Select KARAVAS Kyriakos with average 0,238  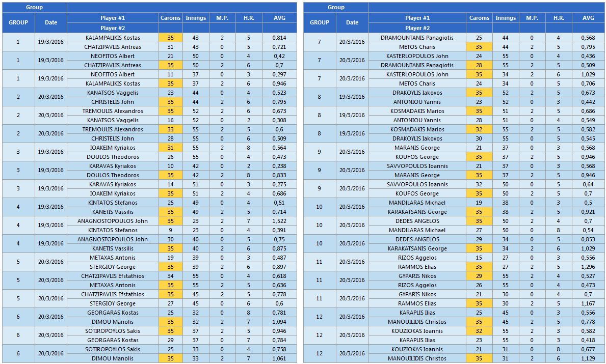click(x=113, y=166)
